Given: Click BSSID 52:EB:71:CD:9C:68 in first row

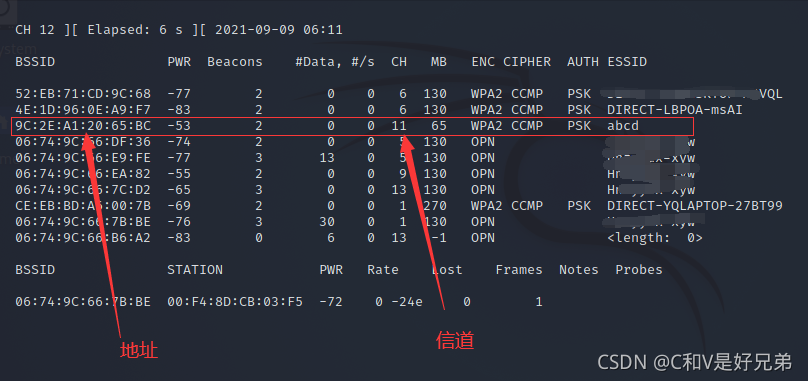Looking at the screenshot, I should 83,94.
